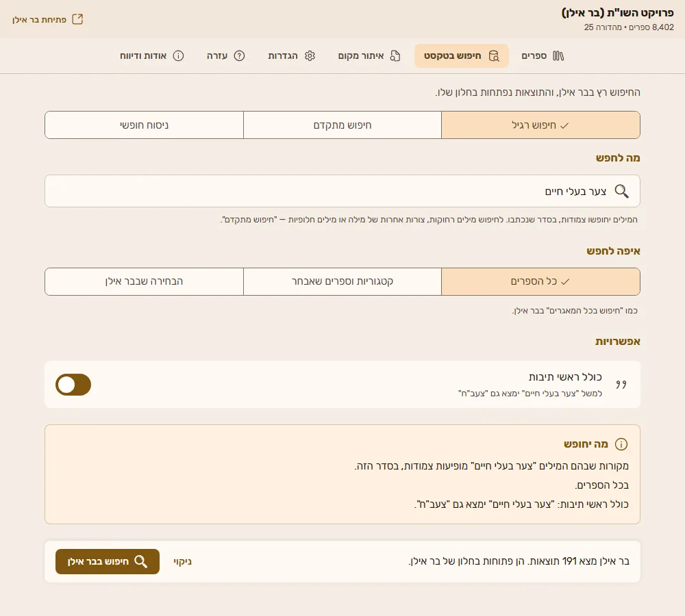Click the info icon beside אודות ודיווח
Image resolution: width=685 pixels, height=616 pixels.
pos(178,56)
